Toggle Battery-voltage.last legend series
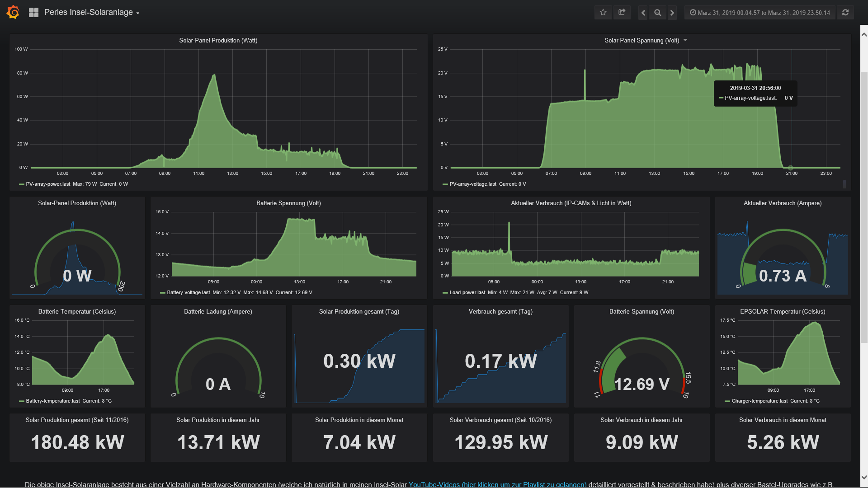The width and height of the screenshot is (868, 488). click(x=188, y=293)
